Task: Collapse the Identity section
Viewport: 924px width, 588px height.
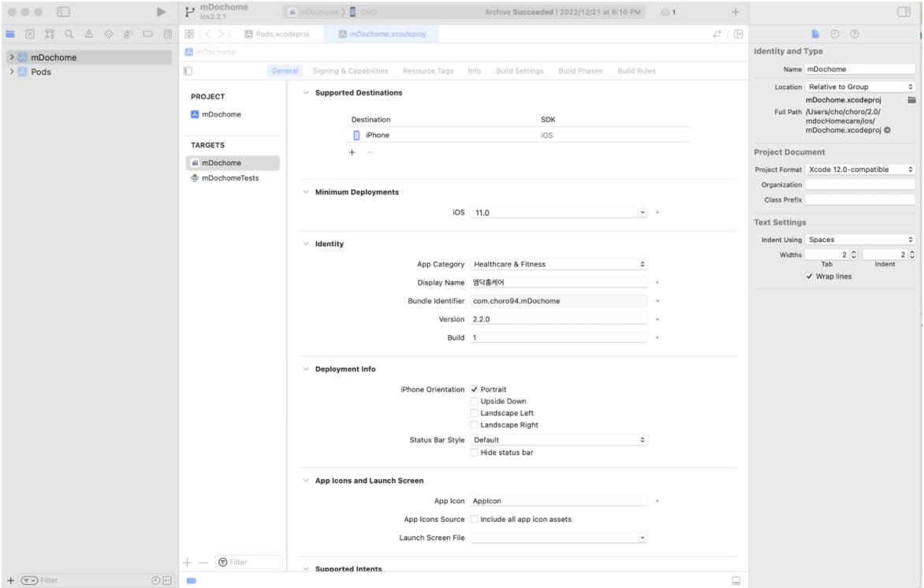Action: 306,244
